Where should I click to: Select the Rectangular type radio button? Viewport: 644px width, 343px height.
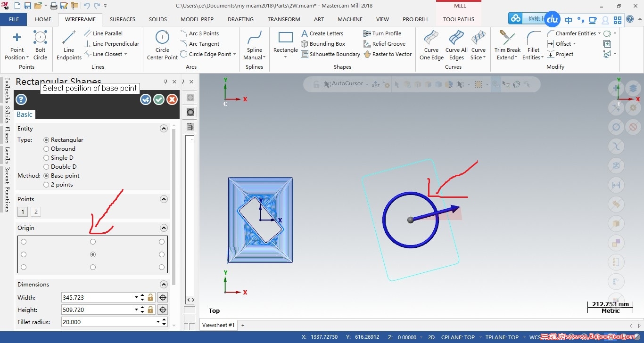46,140
